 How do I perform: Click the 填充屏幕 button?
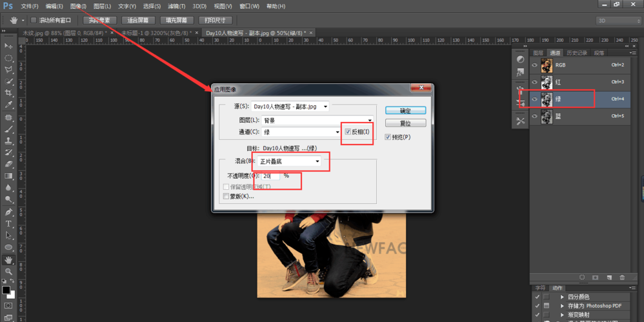pyautogui.click(x=177, y=20)
